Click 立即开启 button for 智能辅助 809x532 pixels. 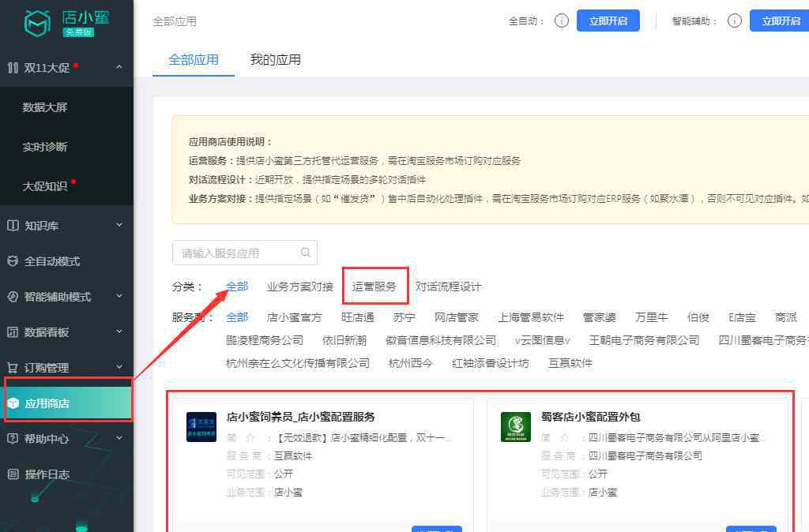[x=780, y=21]
